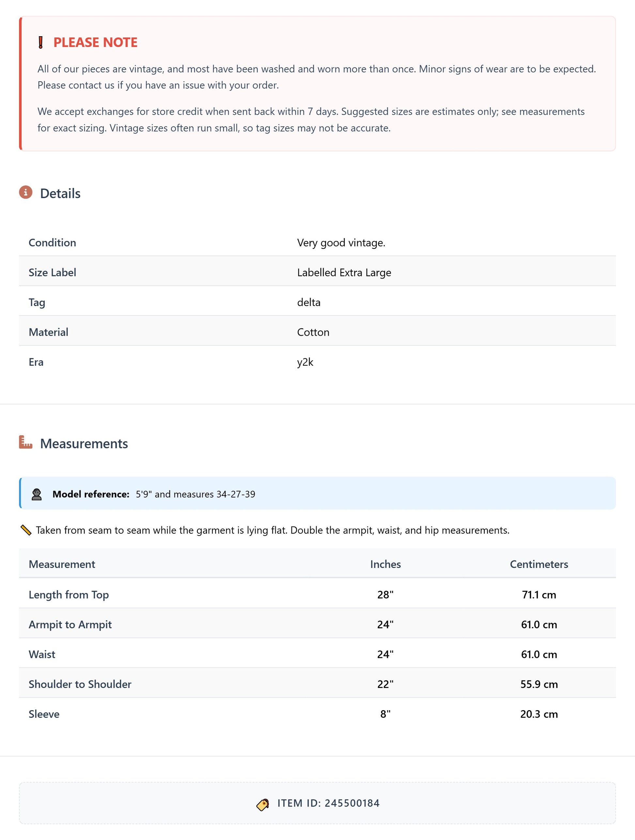This screenshot has height=840, width=635.
Task: Click the 'Very good vintage.' condition value
Action: pyautogui.click(x=341, y=243)
